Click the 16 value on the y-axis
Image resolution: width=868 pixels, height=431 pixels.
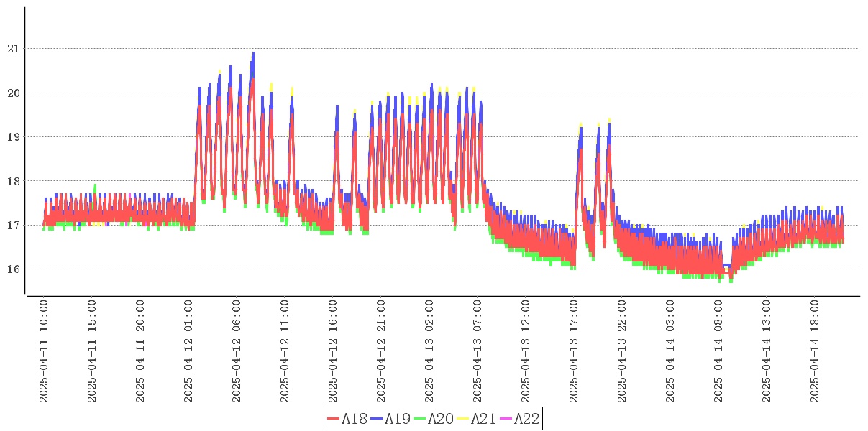click(13, 269)
